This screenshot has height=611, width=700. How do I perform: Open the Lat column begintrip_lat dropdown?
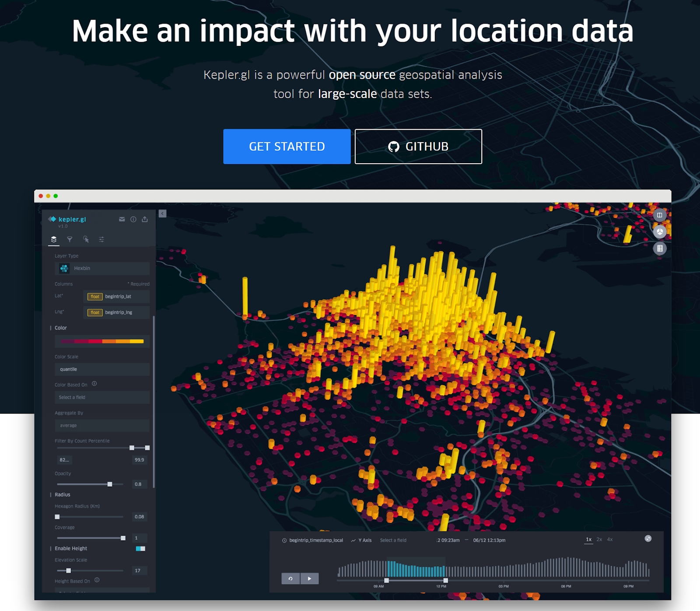click(116, 297)
